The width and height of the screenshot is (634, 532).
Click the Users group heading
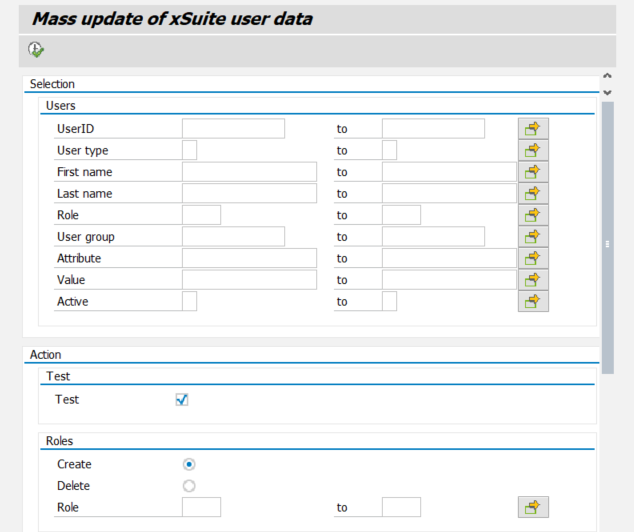point(61,106)
